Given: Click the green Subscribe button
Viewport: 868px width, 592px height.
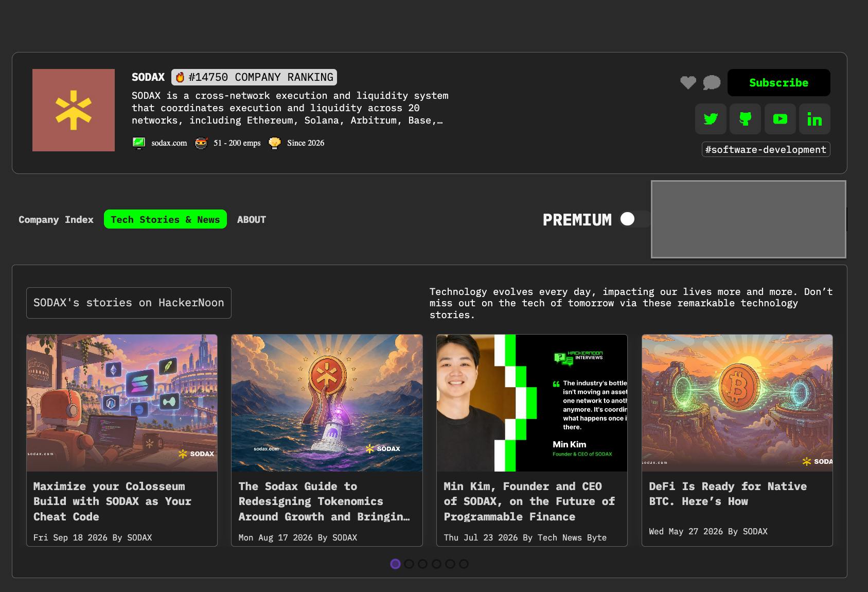Looking at the screenshot, I should coord(778,82).
